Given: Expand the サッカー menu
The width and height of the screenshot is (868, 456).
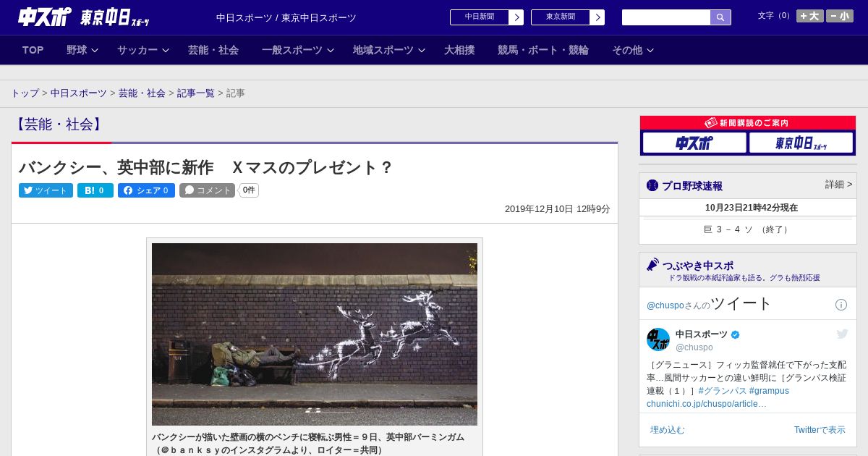Looking at the screenshot, I should (142, 50).
